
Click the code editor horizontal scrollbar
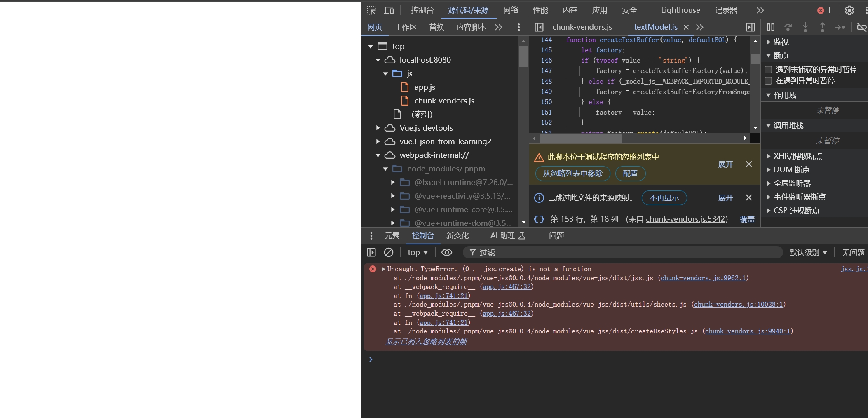pos(581,139)
